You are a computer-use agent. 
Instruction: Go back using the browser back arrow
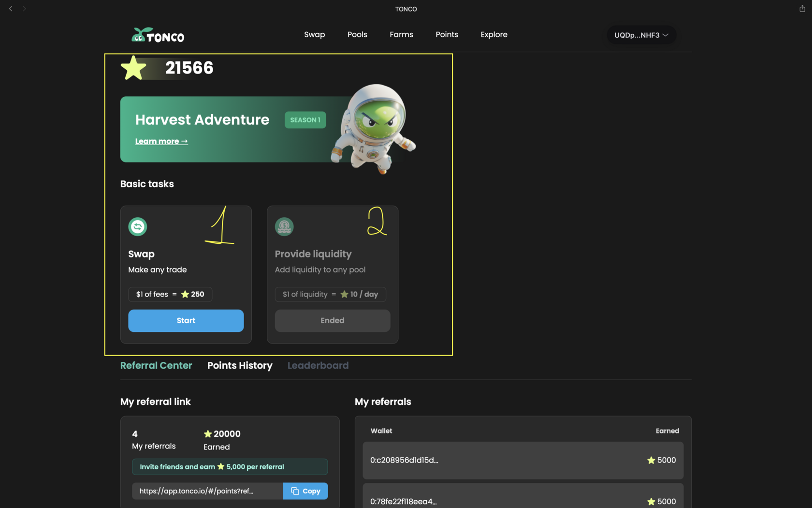[11, 9]
